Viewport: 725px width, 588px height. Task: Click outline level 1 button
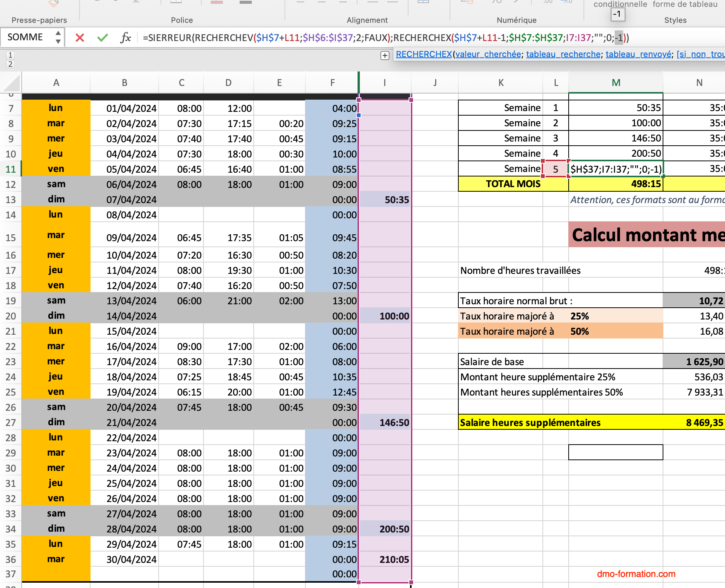tap(10, 55)
